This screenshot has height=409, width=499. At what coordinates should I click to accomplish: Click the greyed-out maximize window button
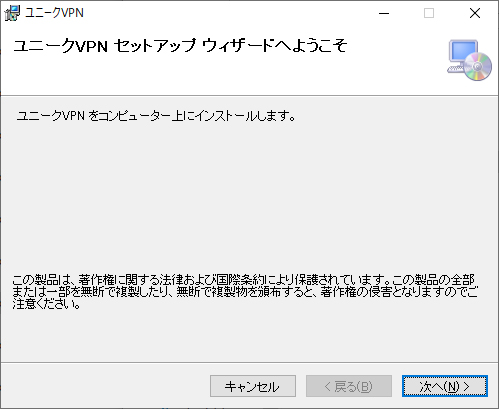point(429,13)
